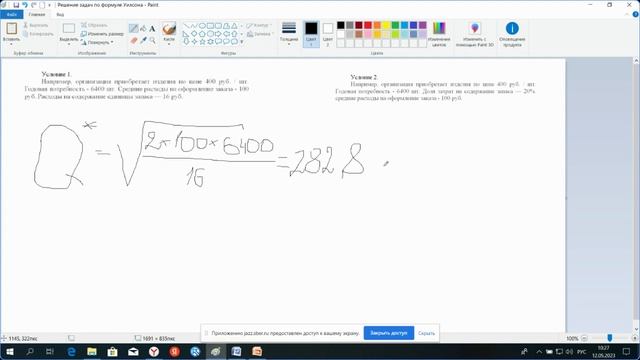
Task: Pick the yellow color swatch
Action: (386, 25)
